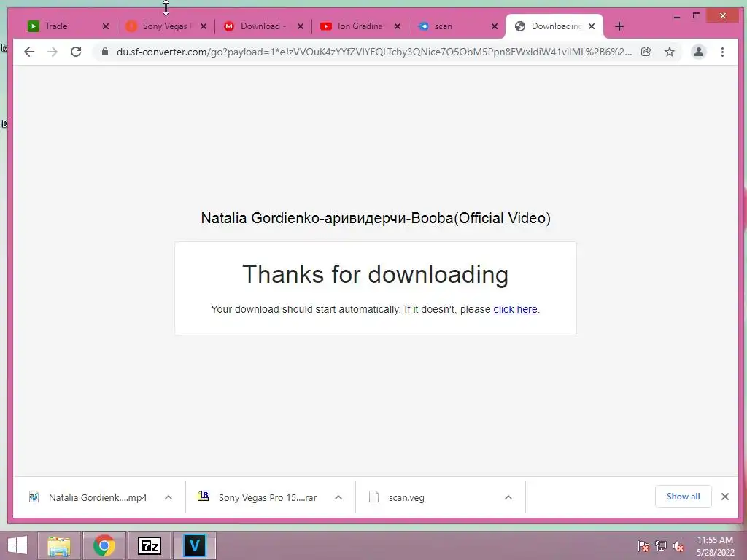This screenshot has height=560, width=747.
Task: Open the Chrome profile avatar menu
Action: click(x=698, y=52)
